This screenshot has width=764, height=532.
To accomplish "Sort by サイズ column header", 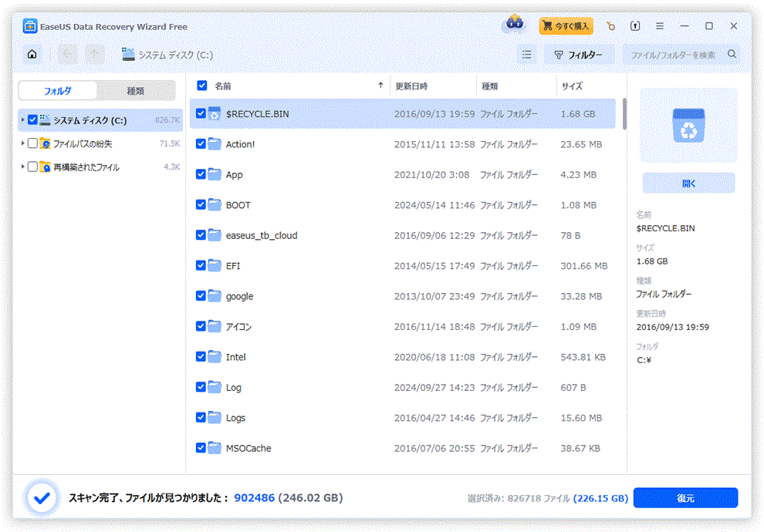I will [x=572, y=86].
